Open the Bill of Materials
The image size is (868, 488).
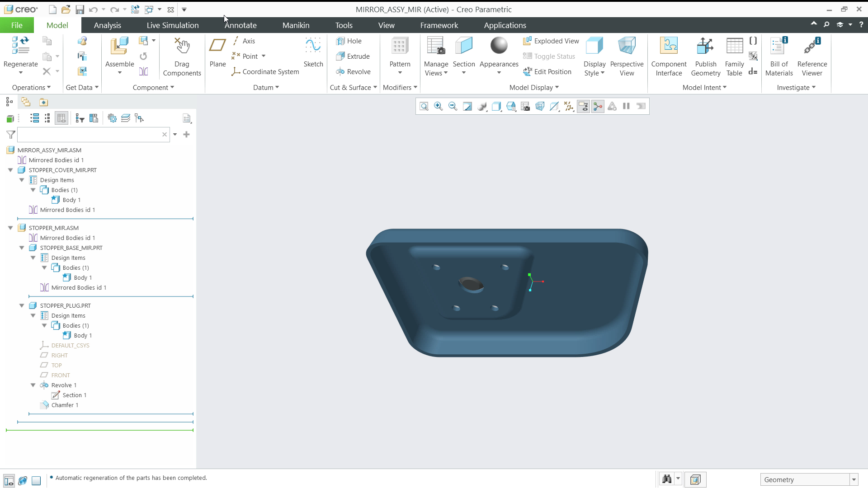pos(778,56)
